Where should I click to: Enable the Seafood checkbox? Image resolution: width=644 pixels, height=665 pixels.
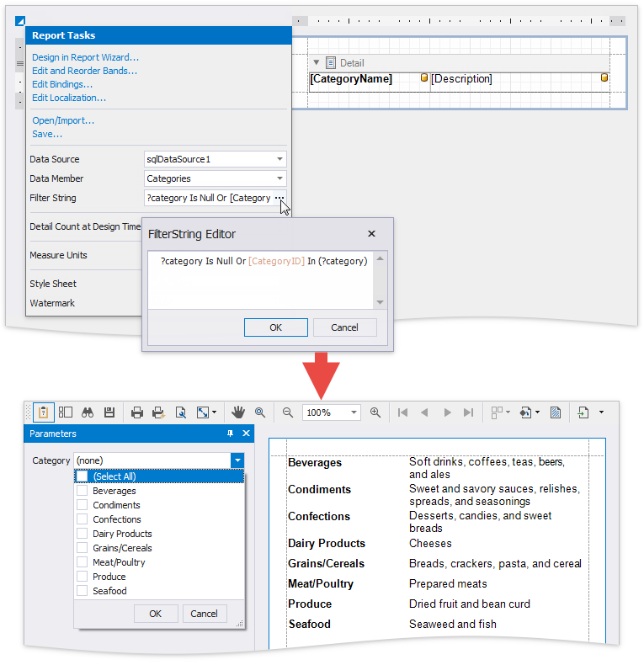(x=82, y=591)
